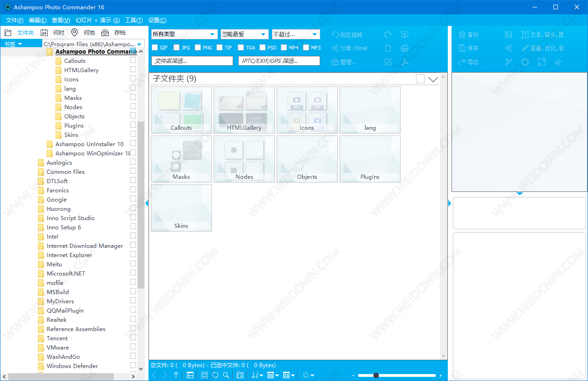
Task: Click the 分享 / Email button
Action: coord(349,48)
